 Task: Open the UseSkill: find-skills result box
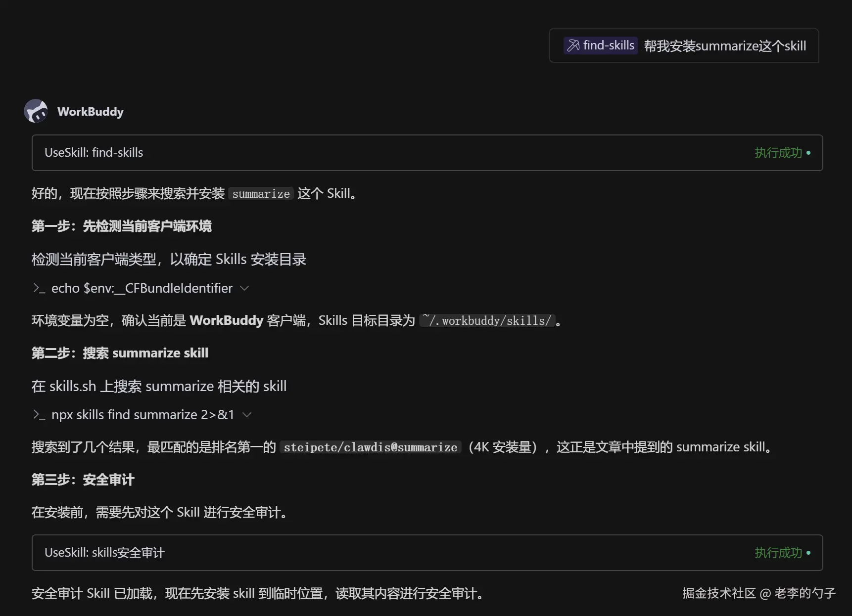(427, 153)
